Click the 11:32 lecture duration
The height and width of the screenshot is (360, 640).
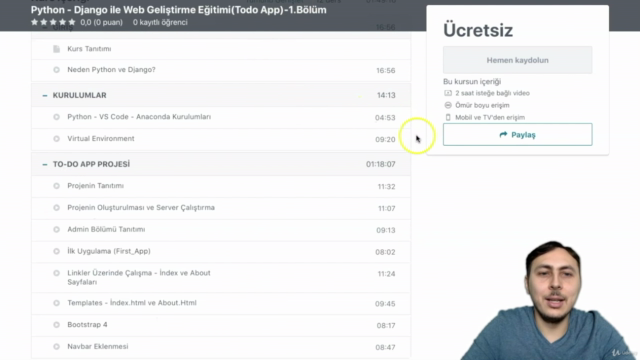pyautogui.click(x=387, y=187)
